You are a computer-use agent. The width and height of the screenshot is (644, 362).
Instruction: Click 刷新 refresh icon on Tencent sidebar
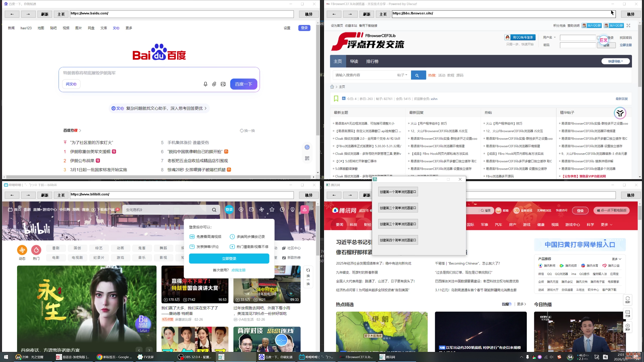click(628, 300)
